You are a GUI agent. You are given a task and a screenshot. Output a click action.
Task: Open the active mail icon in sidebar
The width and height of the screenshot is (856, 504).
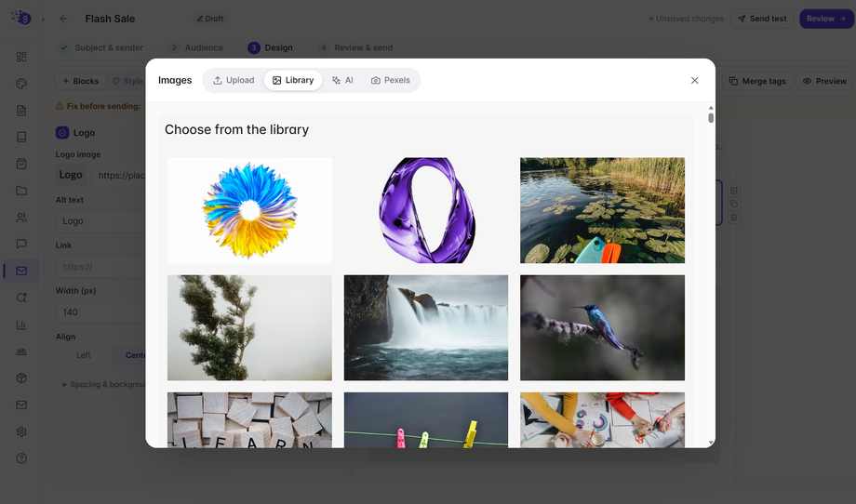pos(21,271)
